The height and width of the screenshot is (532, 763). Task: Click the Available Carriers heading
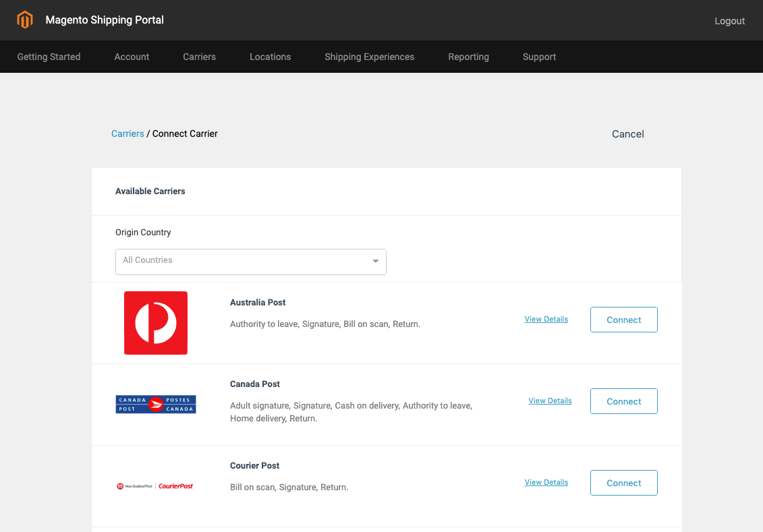(x=150, y=191)
